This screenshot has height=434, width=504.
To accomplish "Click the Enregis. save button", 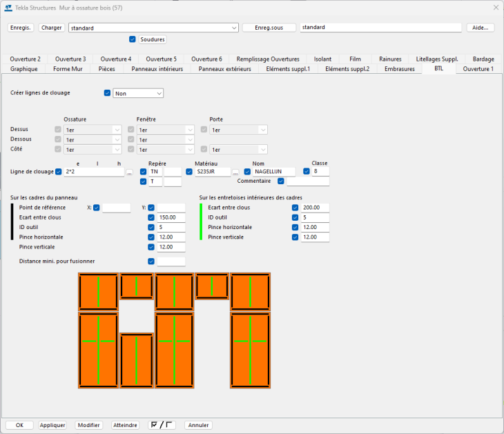I will (x=20, y=28).
